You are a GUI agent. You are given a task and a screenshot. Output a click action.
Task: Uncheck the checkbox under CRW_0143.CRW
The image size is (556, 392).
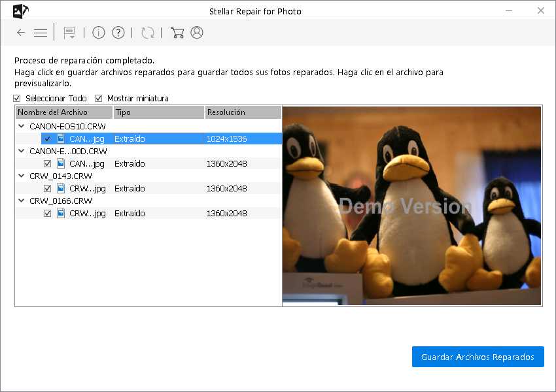point(47,188)
